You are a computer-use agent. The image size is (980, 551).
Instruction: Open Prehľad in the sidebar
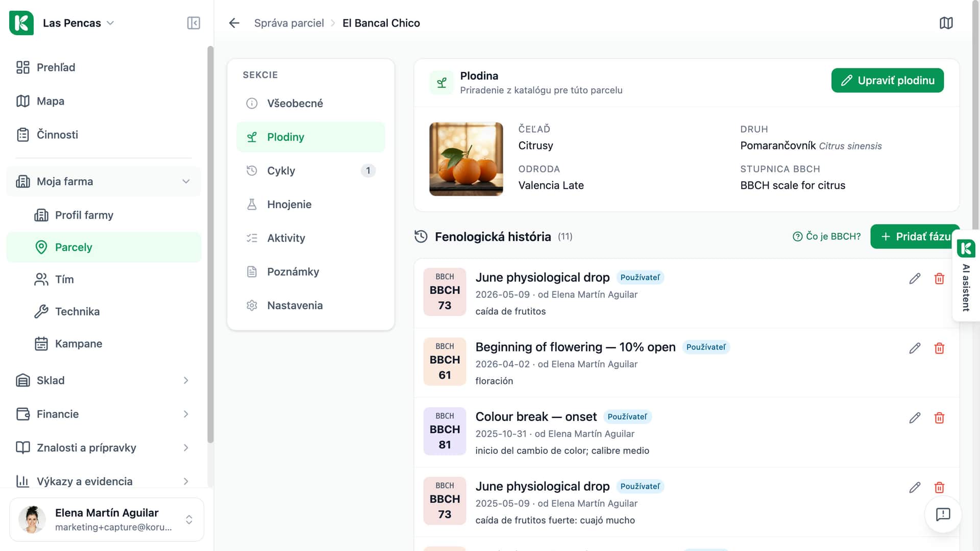point(104,67)
